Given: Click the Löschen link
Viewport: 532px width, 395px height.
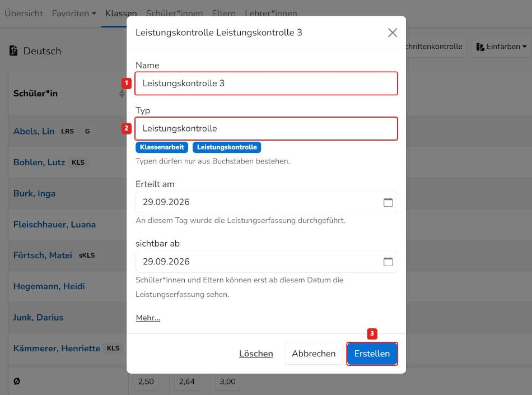Looking at the screenshot, I should click(256, 354).
